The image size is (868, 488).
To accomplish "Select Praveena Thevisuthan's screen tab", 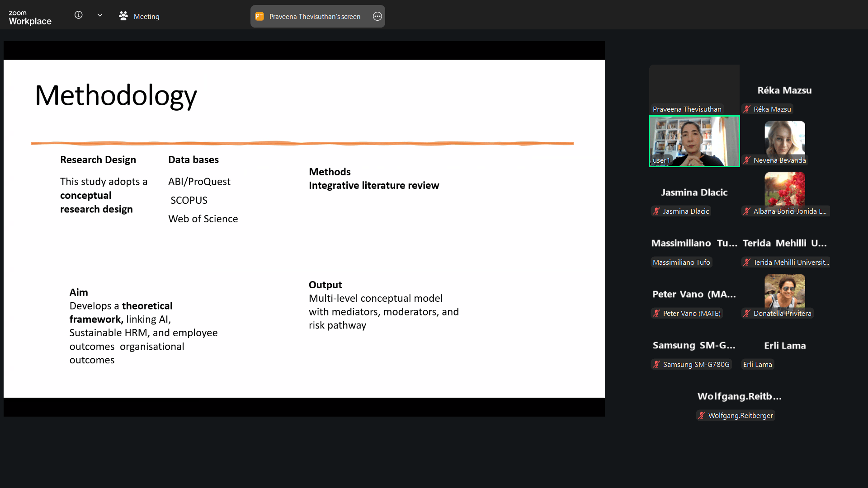I will coord(315,17).
